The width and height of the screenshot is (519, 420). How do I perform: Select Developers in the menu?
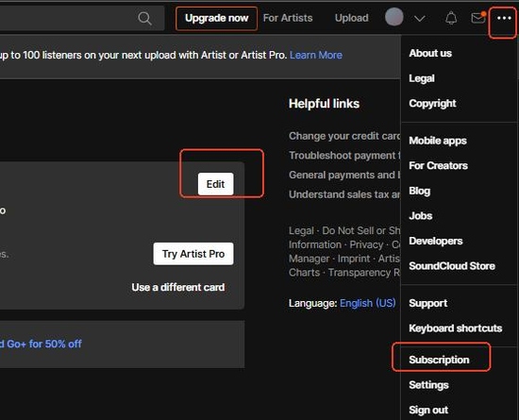436,241
